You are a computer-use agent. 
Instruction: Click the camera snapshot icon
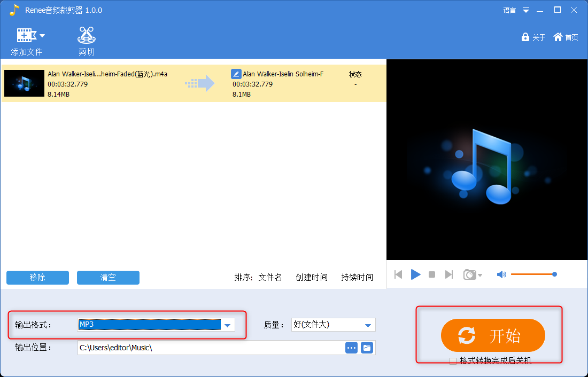point(469,274)
